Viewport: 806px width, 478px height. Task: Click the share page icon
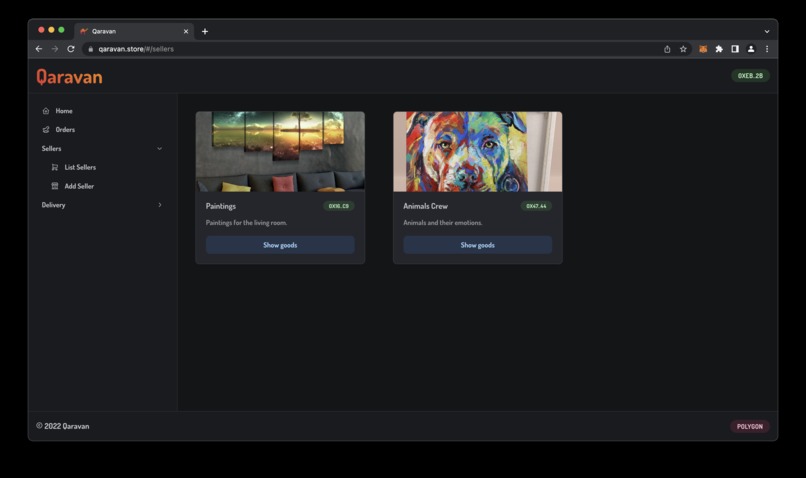tap(667, 49)
